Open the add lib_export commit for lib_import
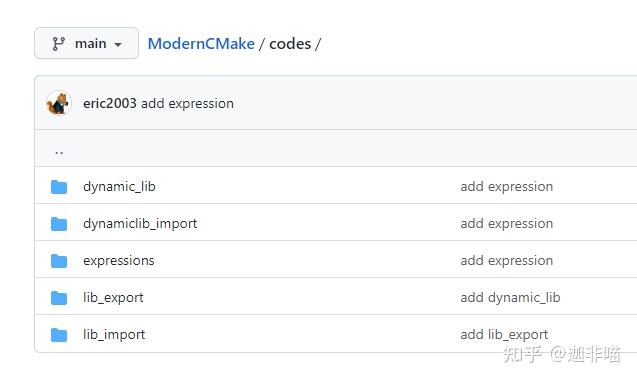Image resolution: width=637 pixels, height=380 pixels. click(504, 334)
